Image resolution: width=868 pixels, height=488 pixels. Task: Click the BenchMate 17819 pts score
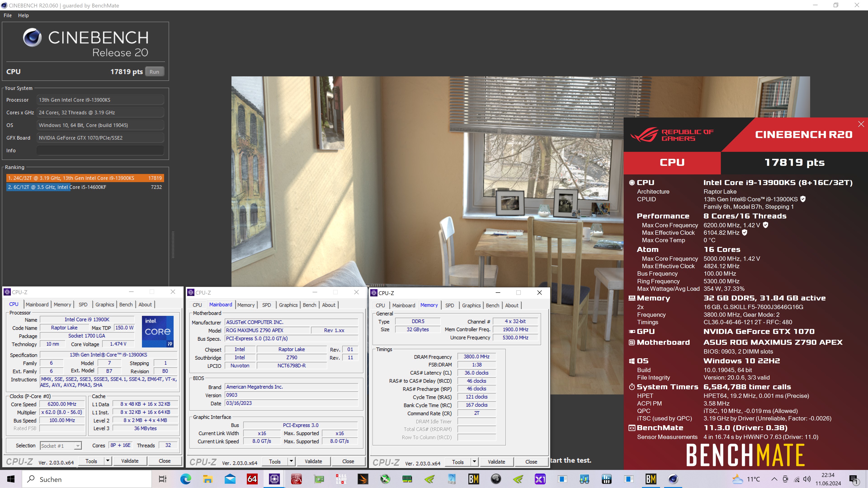[x=794, y=163]
